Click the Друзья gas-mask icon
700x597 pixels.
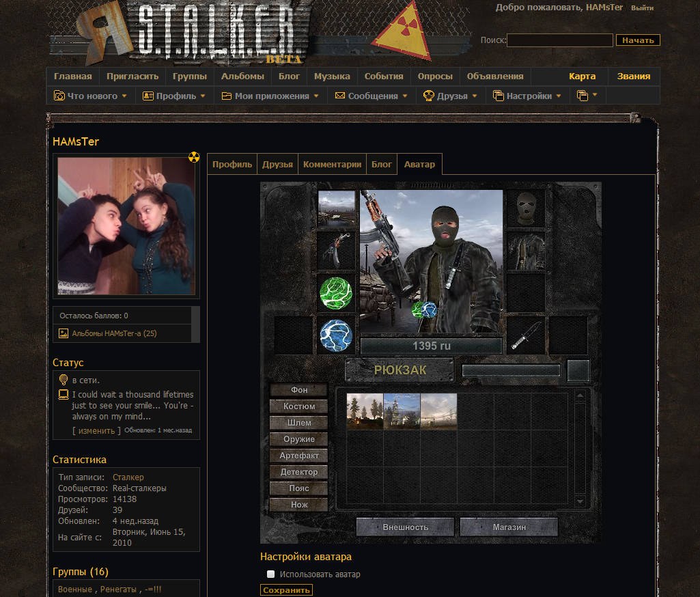pos(429,96)
